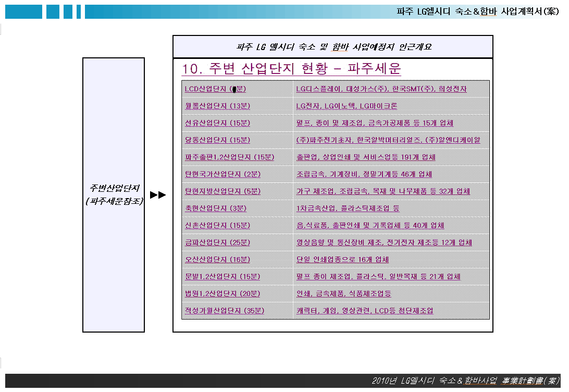Select '영상음향 및 통신장비 제조' description

(x=385, y=242)
